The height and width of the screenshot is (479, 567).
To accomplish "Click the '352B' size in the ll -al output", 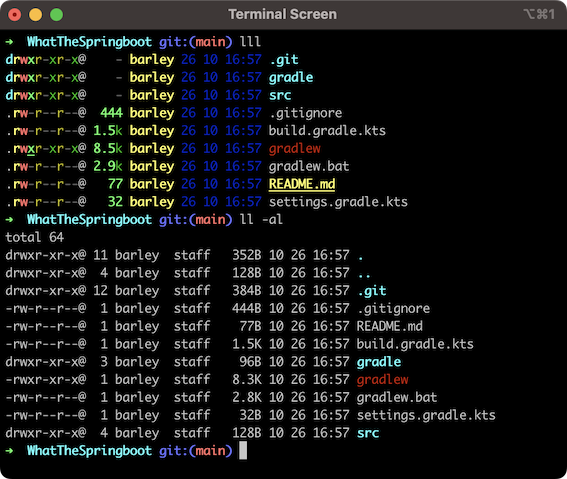I will pos(247,255).
